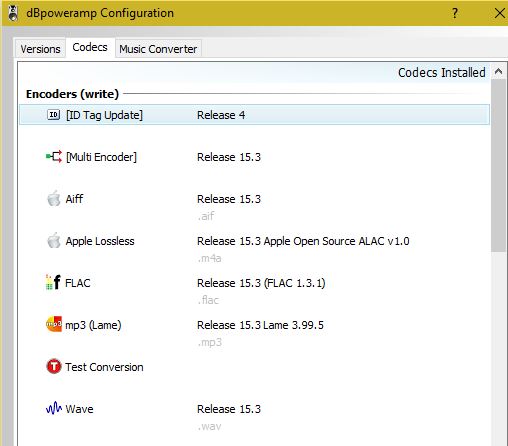Select the Wave encoder name
The image size is (508, 446).
tap(79, 409)
